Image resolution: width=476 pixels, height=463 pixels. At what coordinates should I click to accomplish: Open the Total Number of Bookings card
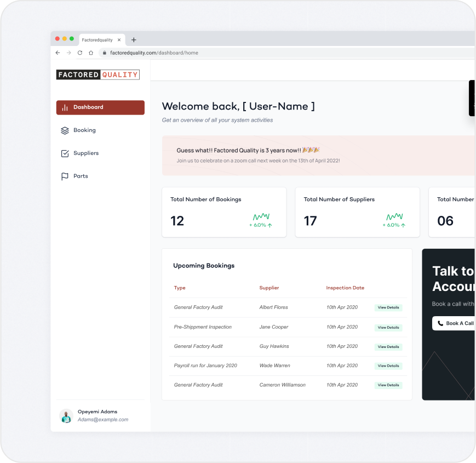pyautogui.click(x=224, y=212)
